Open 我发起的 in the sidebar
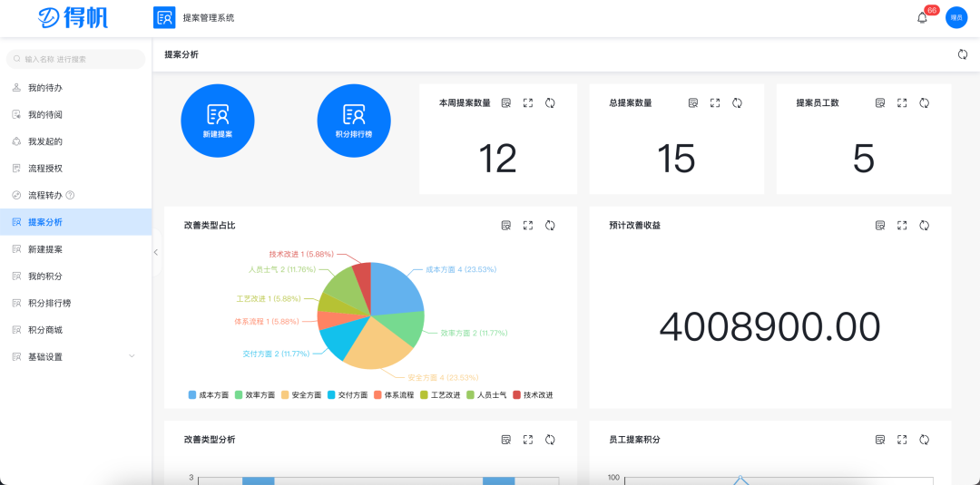Viewport: 980px width, 485px height. pyautogui.click(x=75, y=141)
